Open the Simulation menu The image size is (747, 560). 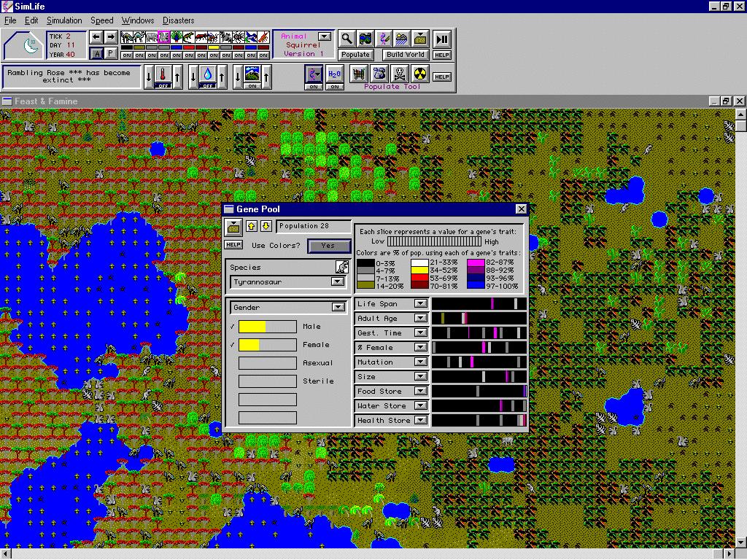[x=64, y=20]
